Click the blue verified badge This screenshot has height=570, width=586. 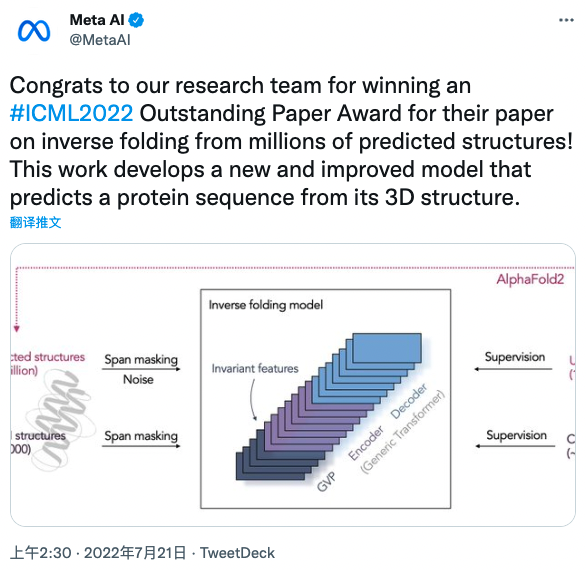pyautogui.click(x=136, y=20)
